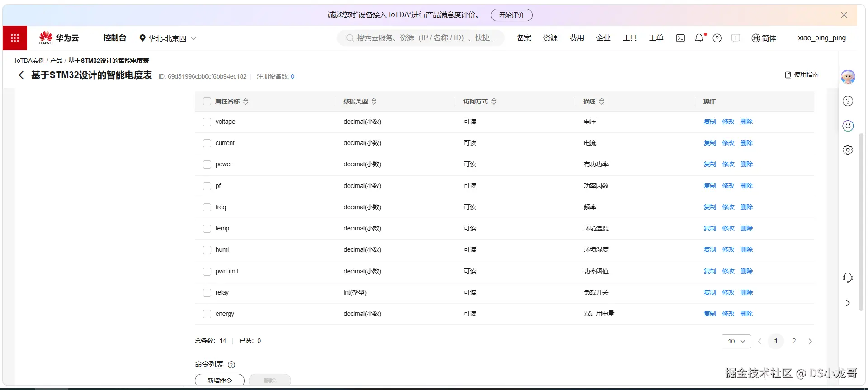Expand the 华北-北京四 region selector
This screenshot has height=390, width=868.
(168, 38)
